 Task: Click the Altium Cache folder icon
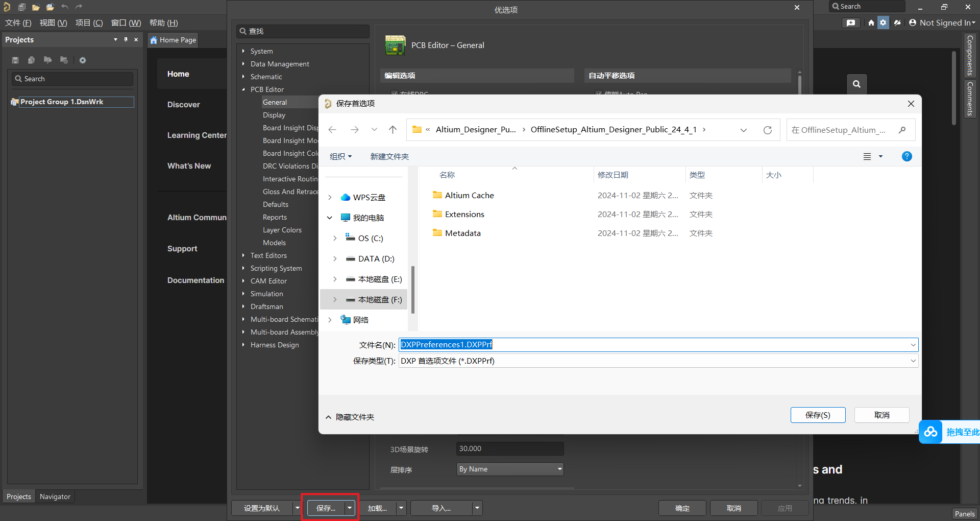coord(437,195)
